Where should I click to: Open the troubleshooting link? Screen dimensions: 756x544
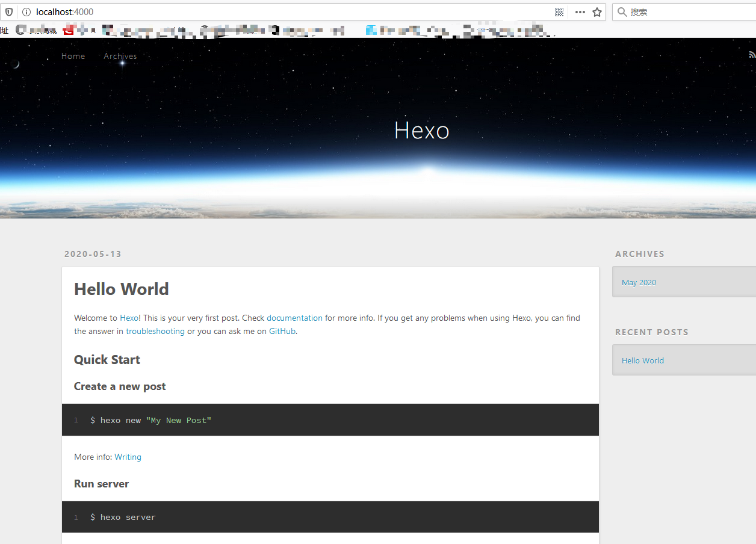[x=155, y=331]
